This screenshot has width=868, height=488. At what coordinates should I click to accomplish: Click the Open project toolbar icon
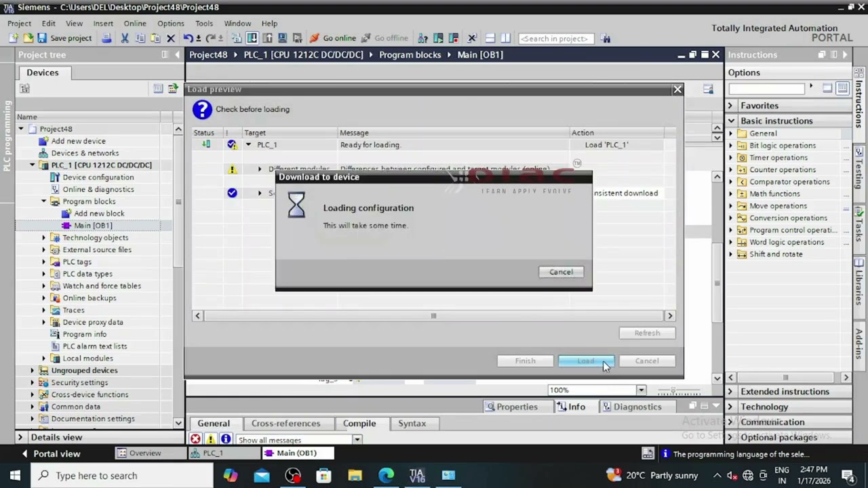(x=28, y=38)
